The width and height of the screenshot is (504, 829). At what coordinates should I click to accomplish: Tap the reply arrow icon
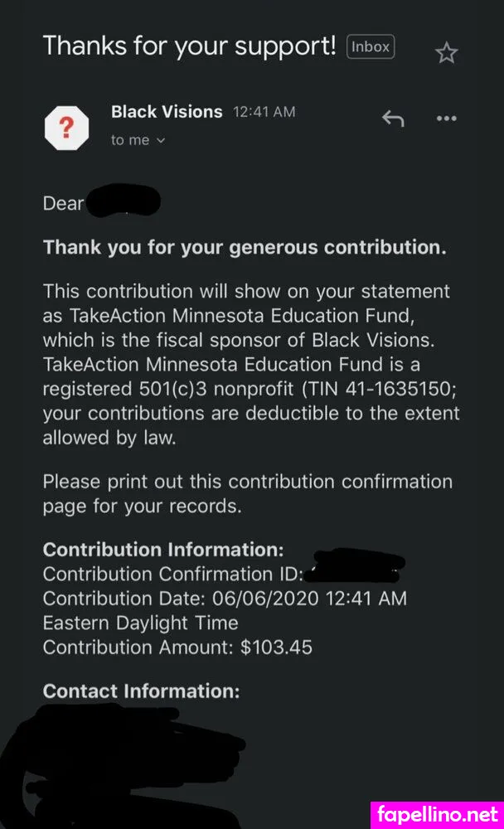(x=392, y=119)
